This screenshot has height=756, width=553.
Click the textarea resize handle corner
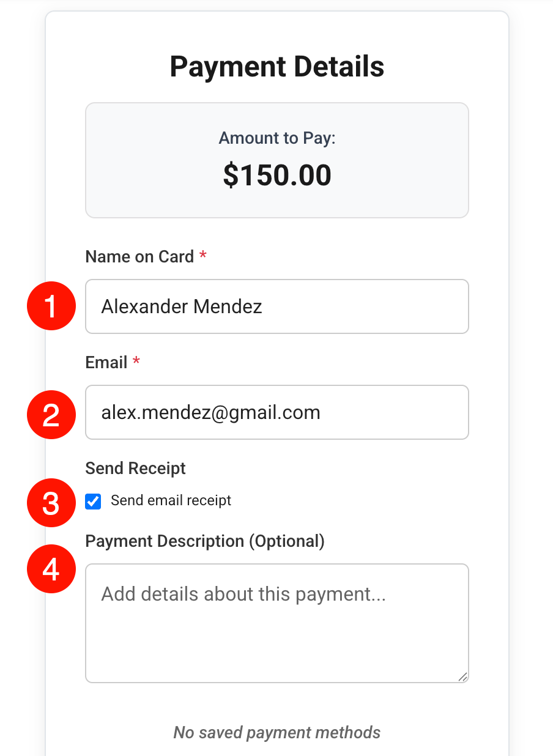(x=462, y=676)
